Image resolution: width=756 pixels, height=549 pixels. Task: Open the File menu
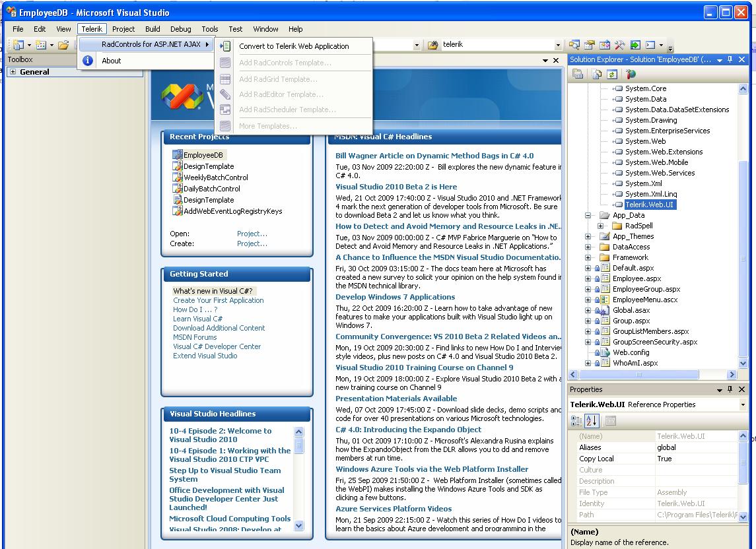pyautogui.click(x=18, y=29)
